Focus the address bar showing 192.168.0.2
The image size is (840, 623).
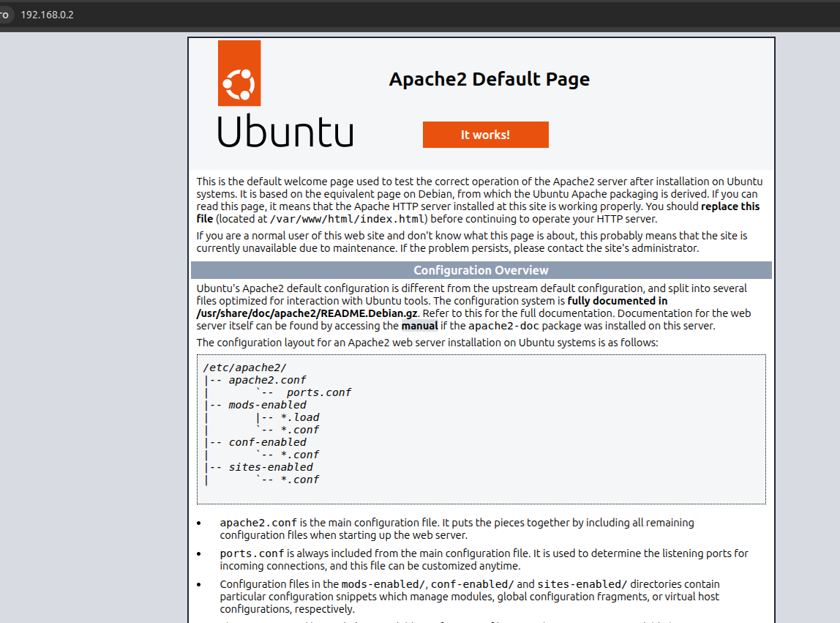click(48, 15)
